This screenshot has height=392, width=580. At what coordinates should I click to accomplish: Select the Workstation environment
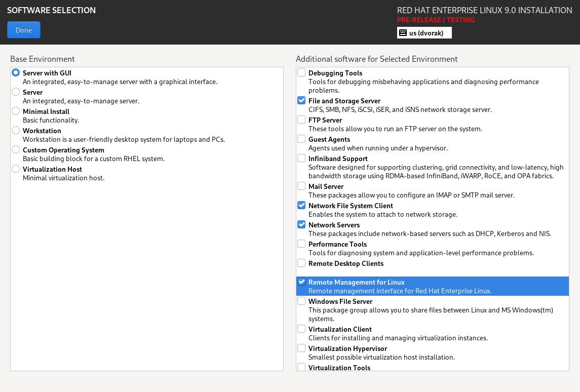click(16, 130)
